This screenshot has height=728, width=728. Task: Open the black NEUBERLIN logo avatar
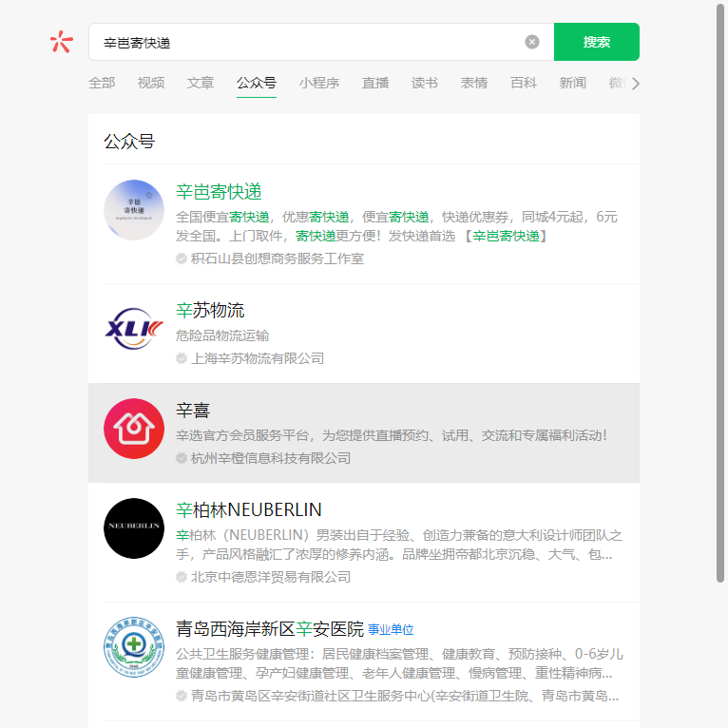coord(134,528)
